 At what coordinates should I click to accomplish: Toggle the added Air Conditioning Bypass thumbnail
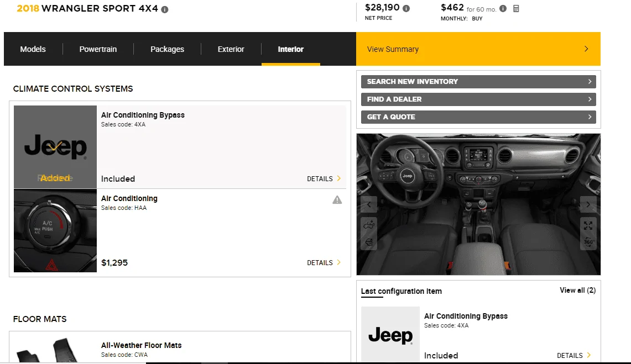tap(55, 147)
